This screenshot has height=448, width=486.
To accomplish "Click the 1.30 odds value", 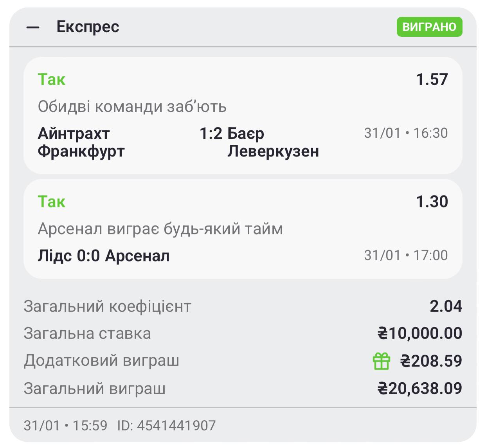I will [x=432, y=202].
